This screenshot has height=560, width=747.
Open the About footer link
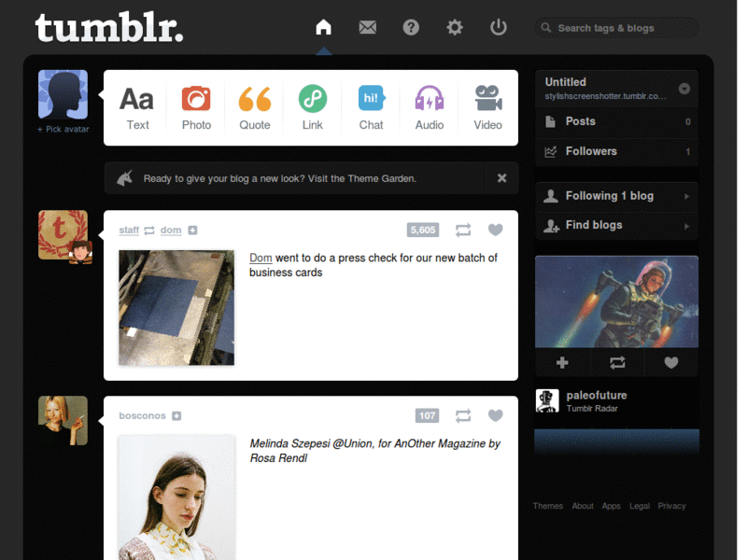click(x=583, y=506)
